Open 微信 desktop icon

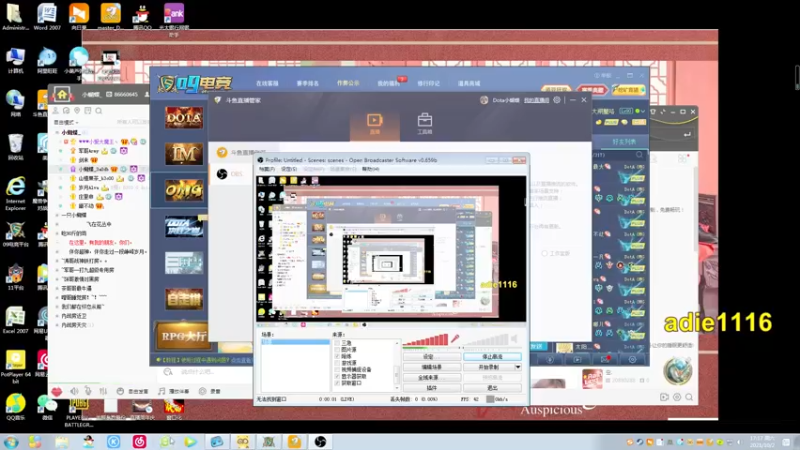pyautogui.click(x=47, y=407)
